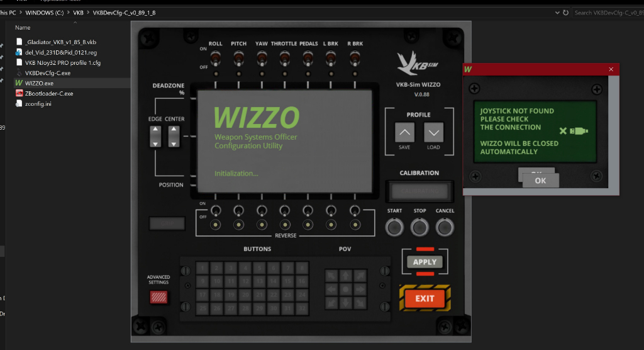Close the WIZZO error dialog window
This screenshot has width=644, height=350.
point(611,69)
